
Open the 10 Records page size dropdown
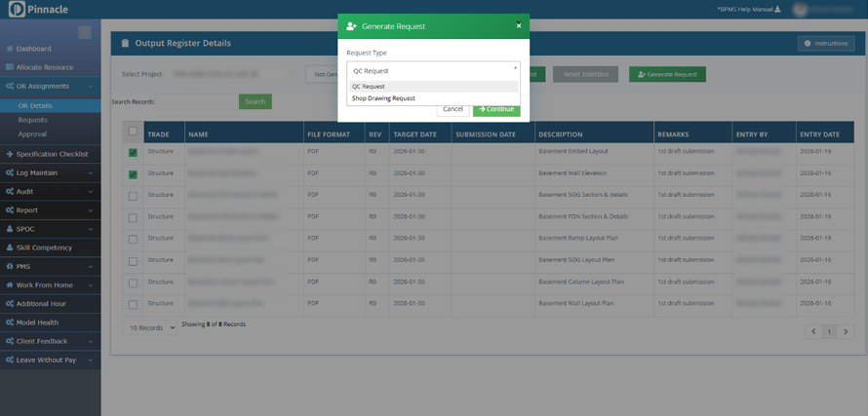149,327
